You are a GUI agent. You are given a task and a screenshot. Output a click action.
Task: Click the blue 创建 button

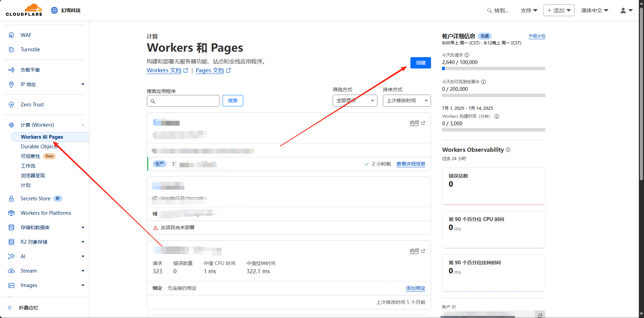421,63
